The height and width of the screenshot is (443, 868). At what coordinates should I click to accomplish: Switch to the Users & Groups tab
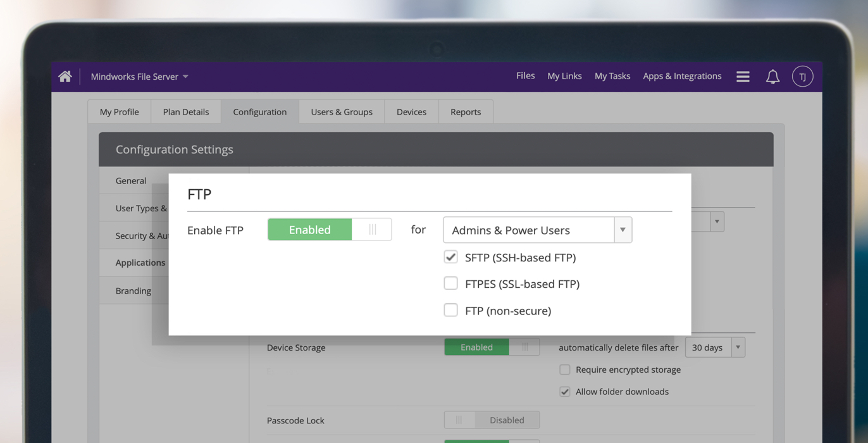[342, 112]
